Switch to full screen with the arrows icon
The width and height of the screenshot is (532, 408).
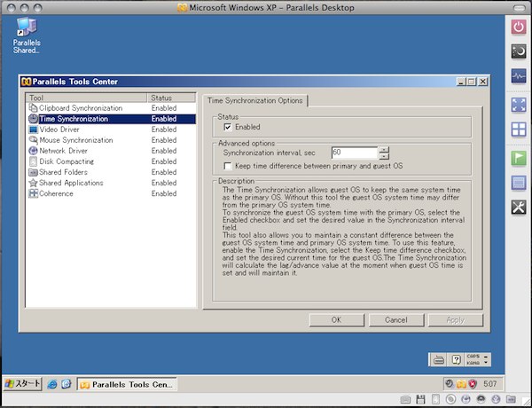(519, 105)
